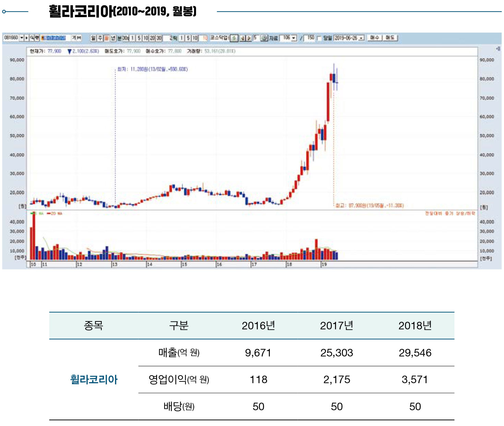Select the yearly (년) chart period button
The height and width of the screenshot is (426, 504).
[x=113, y=38]
